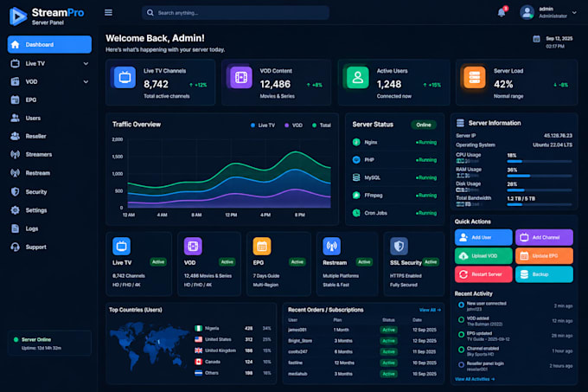This screenshot has width=588, height=392.
Task: Open View All recent orders link
Action: [430, 310]
